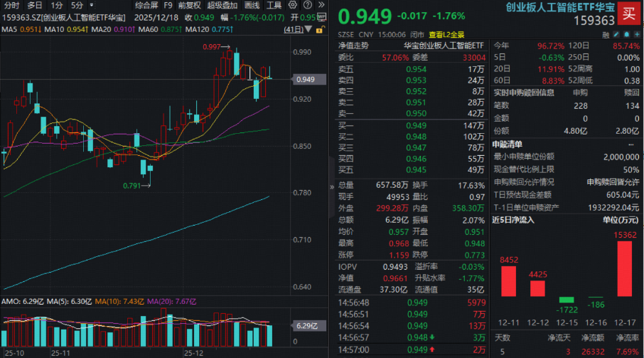Click the 0.791 low marker on chart
This screenshot has width=644, height=358.
(x=136, y=186)
